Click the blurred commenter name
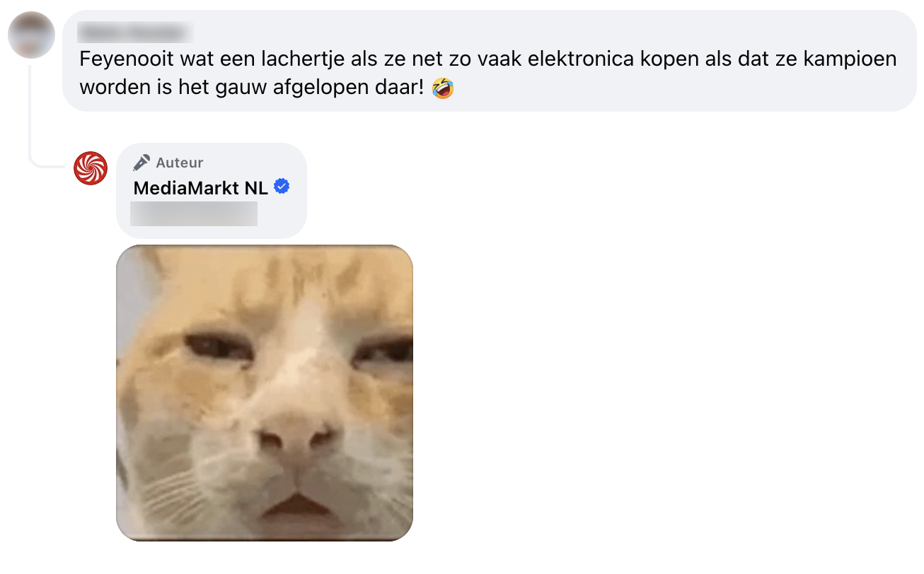Image resolution: width=924 pixels, height=574 pixels. (x=134, y=32)
